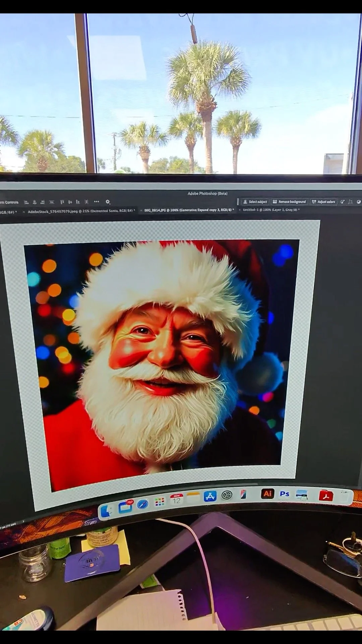Screen dimensions: 362x644
Task: Open Mail with the 757 badge
Action: coord(126,507)
